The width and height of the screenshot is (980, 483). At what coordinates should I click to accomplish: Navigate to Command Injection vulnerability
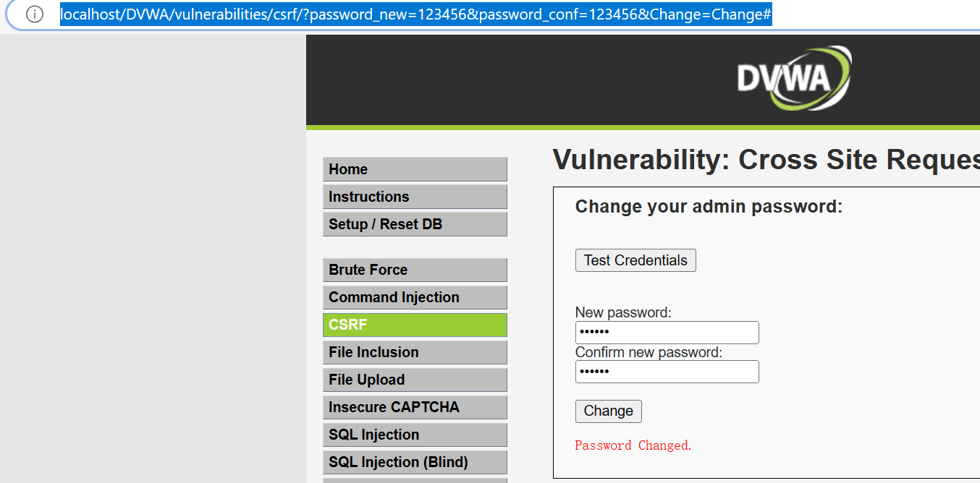coord(415,297)
